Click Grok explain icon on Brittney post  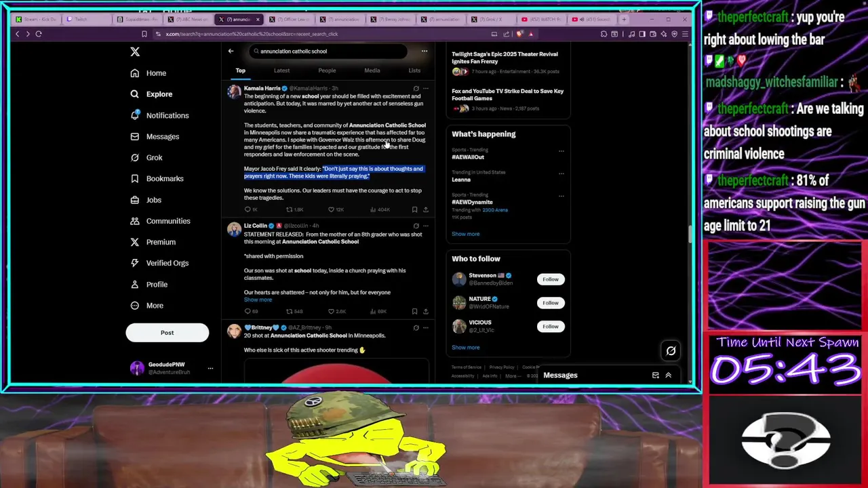point(416,327)
